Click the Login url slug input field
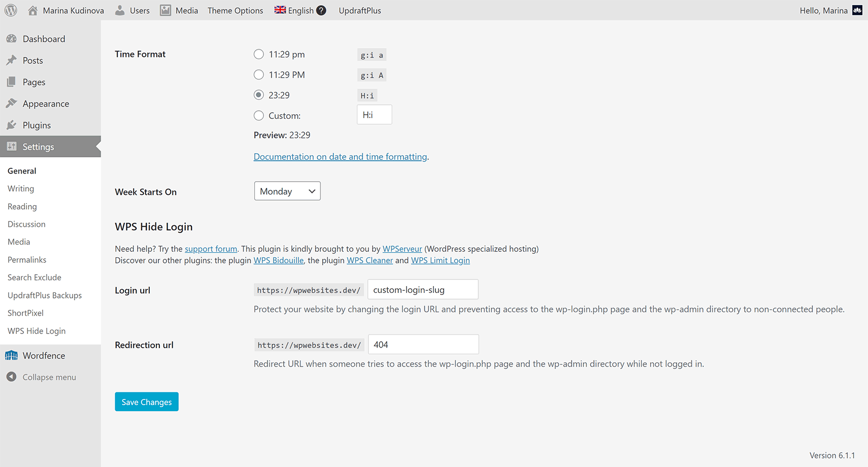Image resolution: width=868 pixels, height=467 pixels. (423, 289)
